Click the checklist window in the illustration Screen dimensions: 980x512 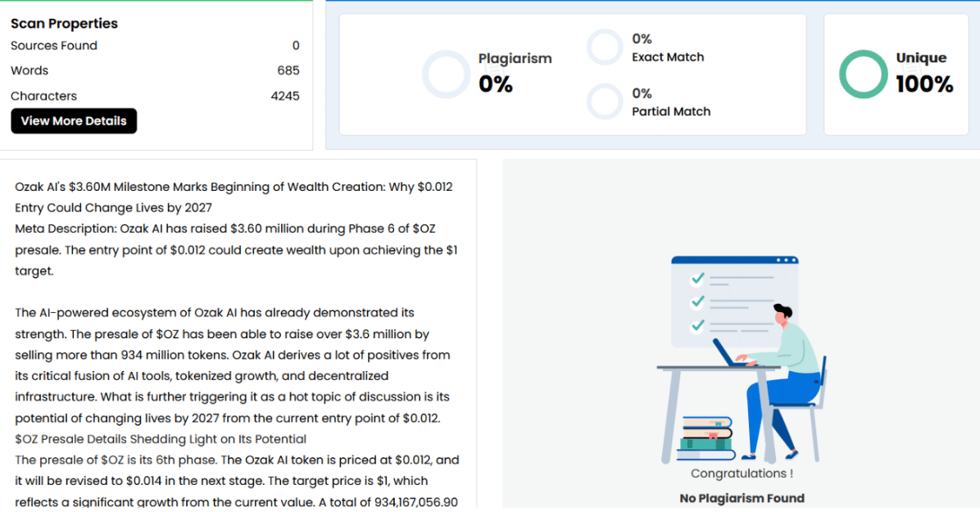point(733,301)
